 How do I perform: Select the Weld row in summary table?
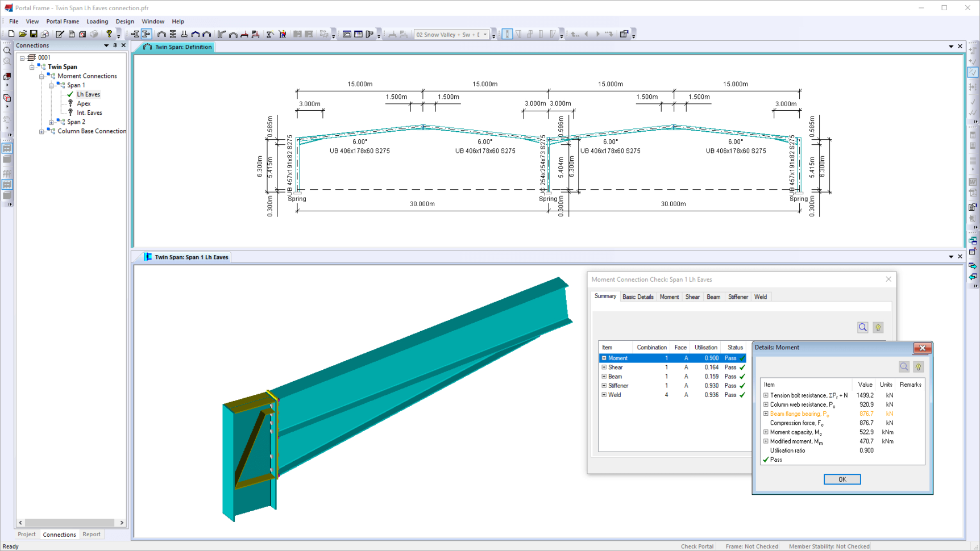coord(674,395)
